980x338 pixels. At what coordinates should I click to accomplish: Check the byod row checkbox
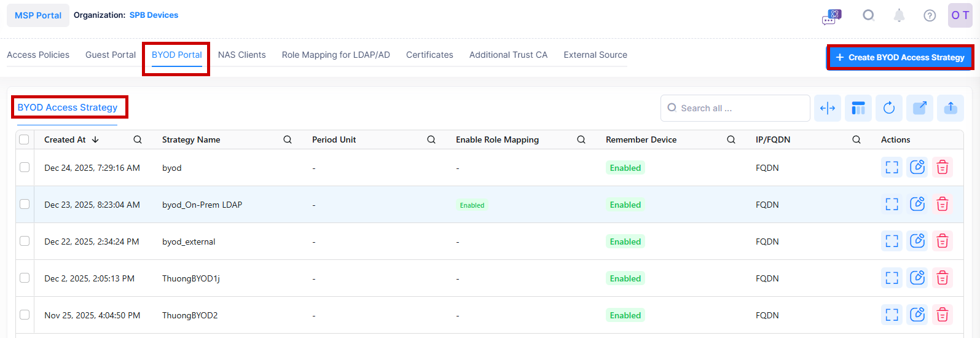coord(25,167)
